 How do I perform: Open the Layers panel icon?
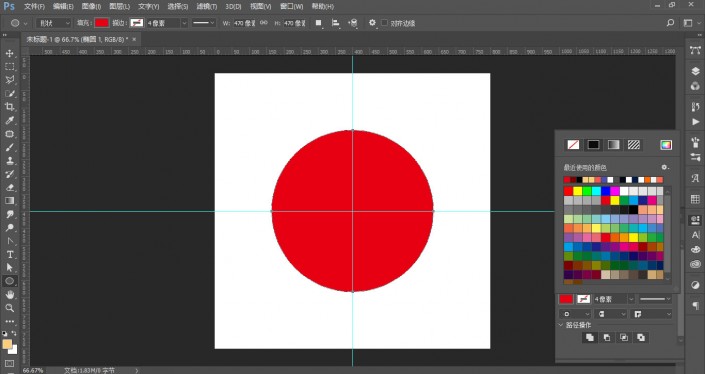[695, 71]
